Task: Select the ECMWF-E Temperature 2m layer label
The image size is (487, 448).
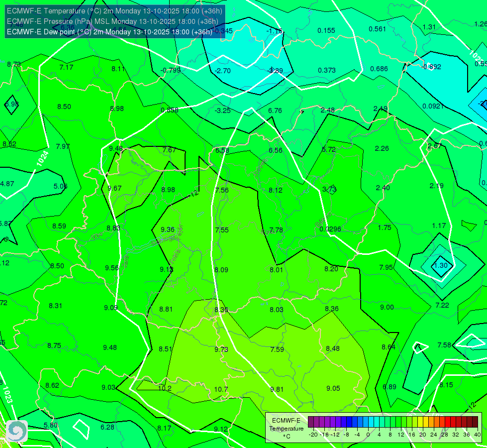Action: coord(114,11)
